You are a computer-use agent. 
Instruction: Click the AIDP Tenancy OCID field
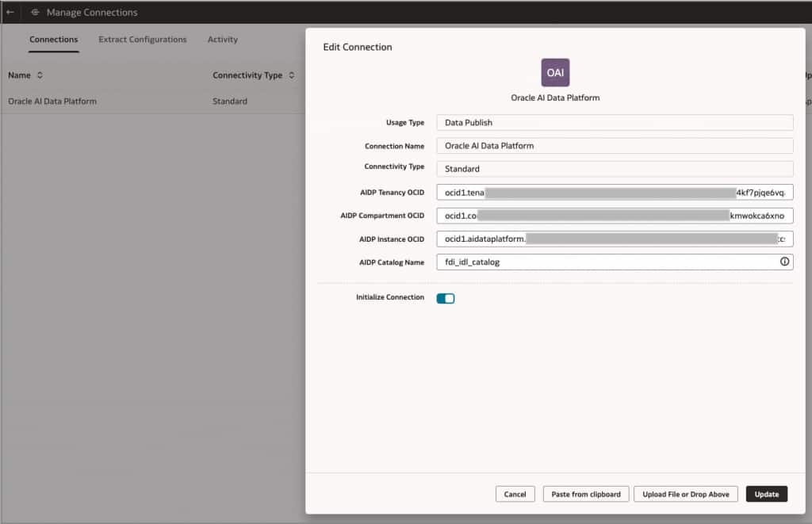pyautogui.click(x=615, y=192)
